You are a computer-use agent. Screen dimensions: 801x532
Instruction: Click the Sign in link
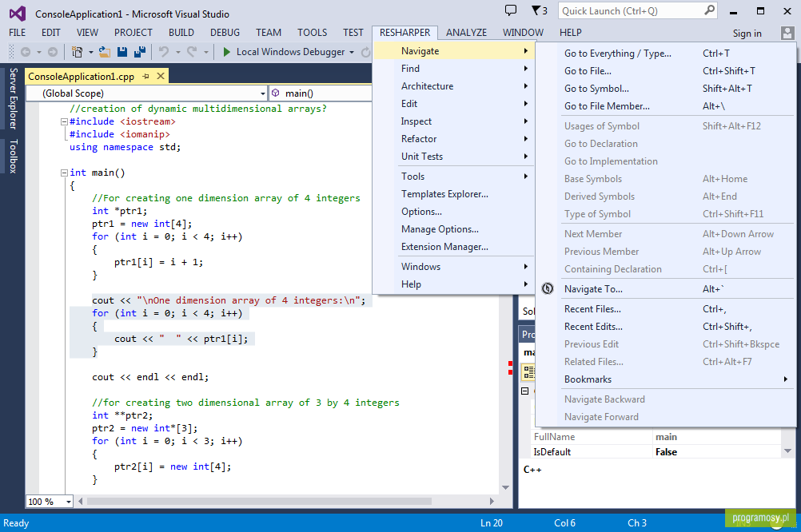tap(747, 34)
